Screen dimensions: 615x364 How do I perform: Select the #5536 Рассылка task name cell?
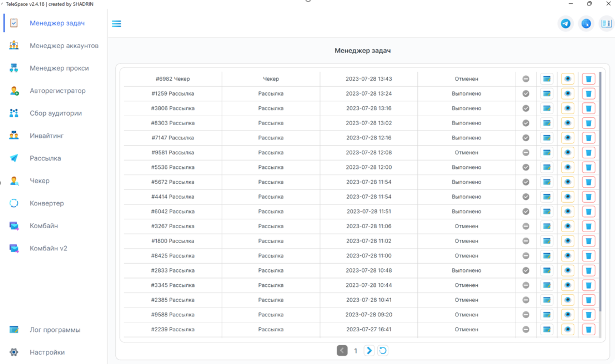click(173, 167)
